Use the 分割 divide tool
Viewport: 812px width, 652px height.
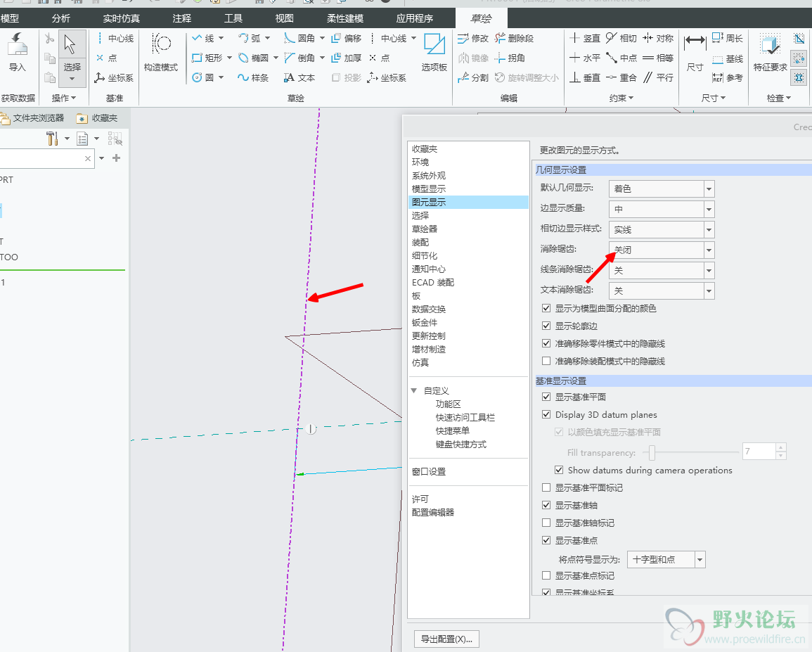pos(473,78)
